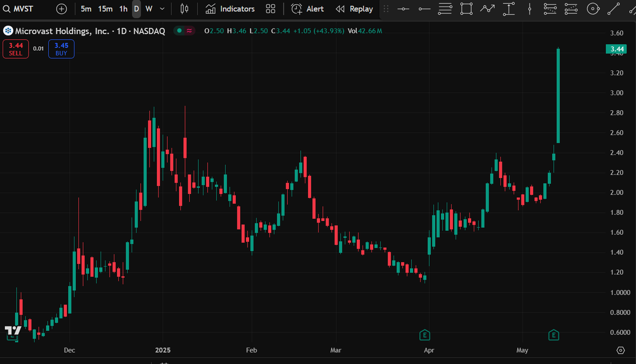Click the 3.44 SELL button
Screen dimensions: 636x364
(15, 49)
